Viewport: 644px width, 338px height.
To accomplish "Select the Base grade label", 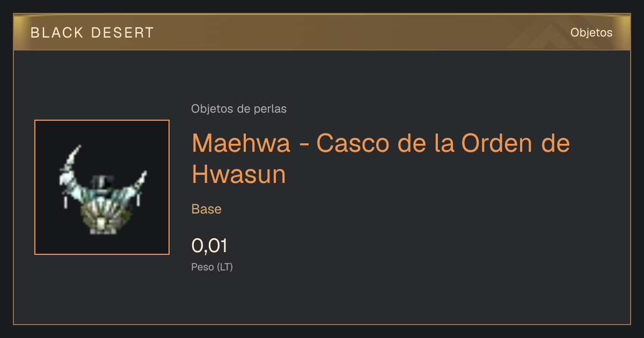I will [x=207, y=209].
